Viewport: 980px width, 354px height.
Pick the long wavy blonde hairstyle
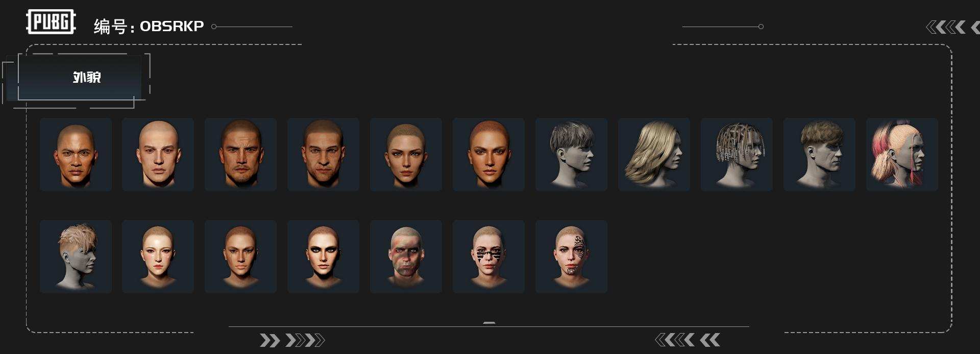pyautogui.click(x=654, y=154)
